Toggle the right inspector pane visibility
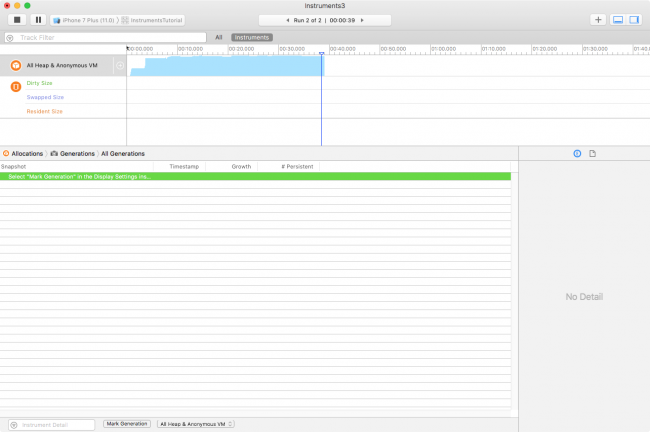 [x=634, y=19]
